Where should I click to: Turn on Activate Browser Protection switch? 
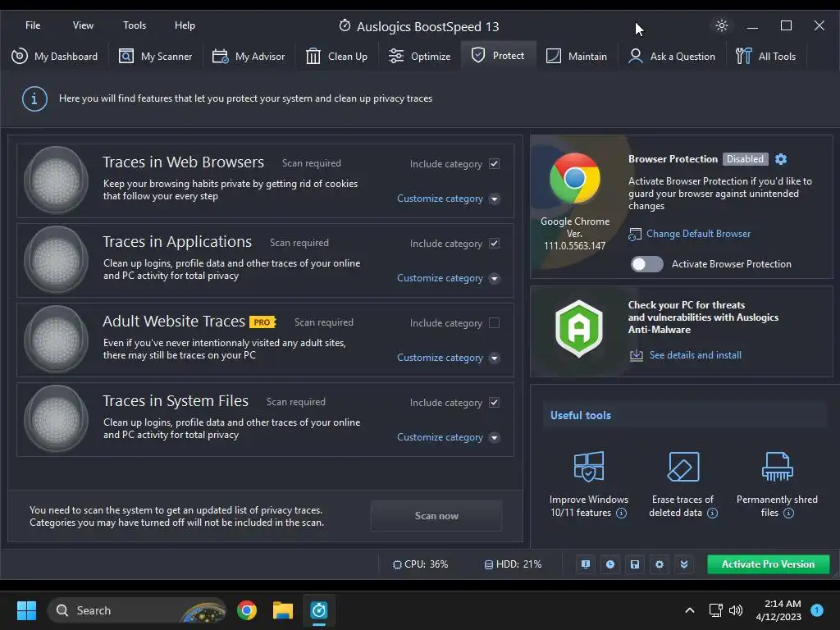pyautogui.click(x=646, y=264)
